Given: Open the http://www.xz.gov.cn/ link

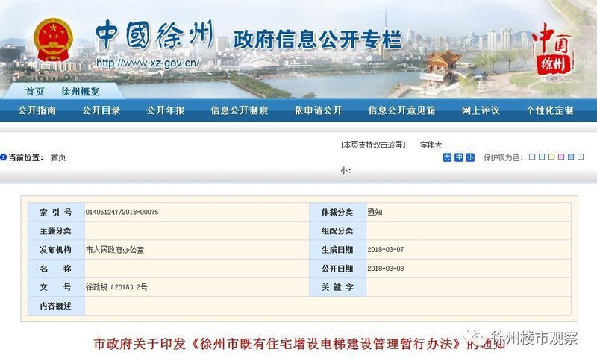Looking at the screenshot, I should tap(148, 63).
